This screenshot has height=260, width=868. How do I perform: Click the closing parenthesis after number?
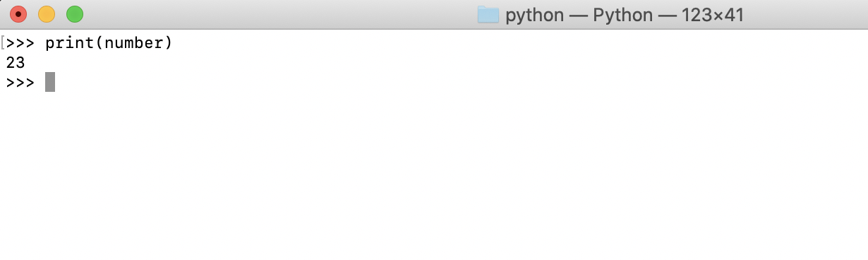coord(169,44)
